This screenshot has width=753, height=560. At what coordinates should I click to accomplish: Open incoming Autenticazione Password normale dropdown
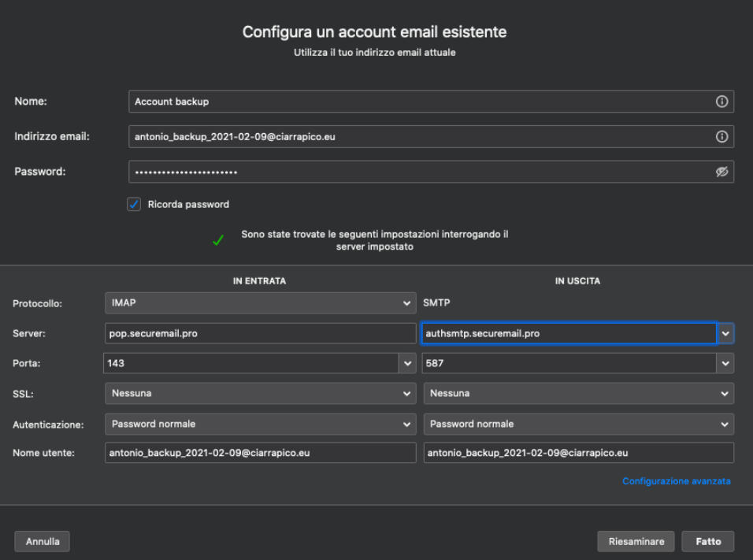click(x=260, y=424)
